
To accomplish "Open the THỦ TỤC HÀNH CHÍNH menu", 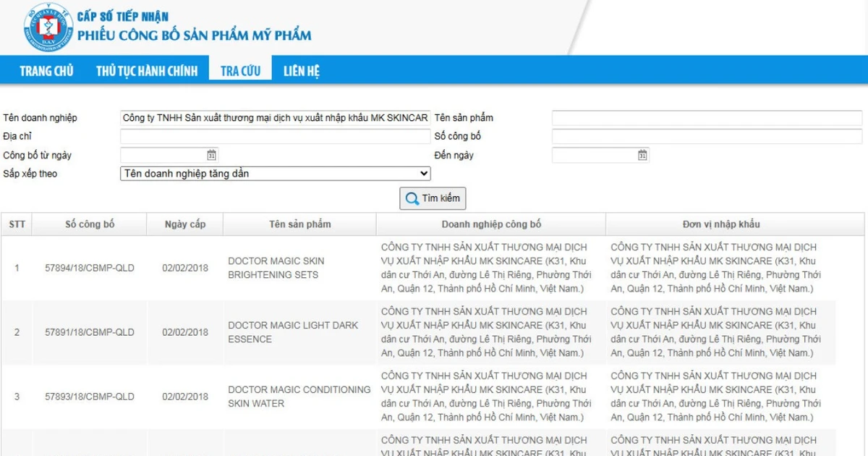I will (146, 70).
